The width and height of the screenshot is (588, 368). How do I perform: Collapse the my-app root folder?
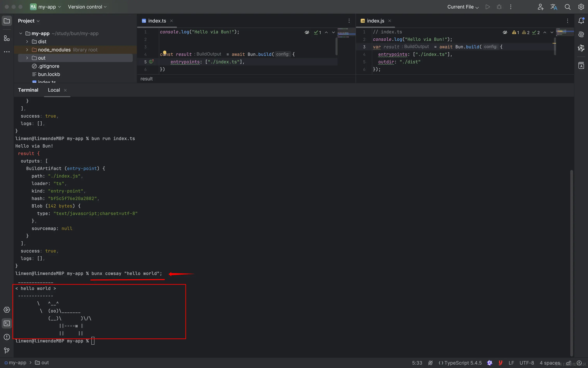[x=21, y=33]
